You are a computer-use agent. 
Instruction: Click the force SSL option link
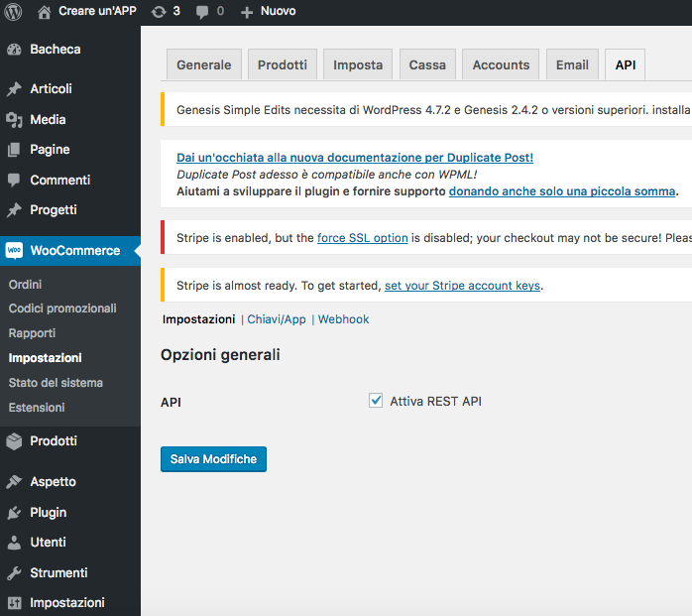tap(362, 238)
